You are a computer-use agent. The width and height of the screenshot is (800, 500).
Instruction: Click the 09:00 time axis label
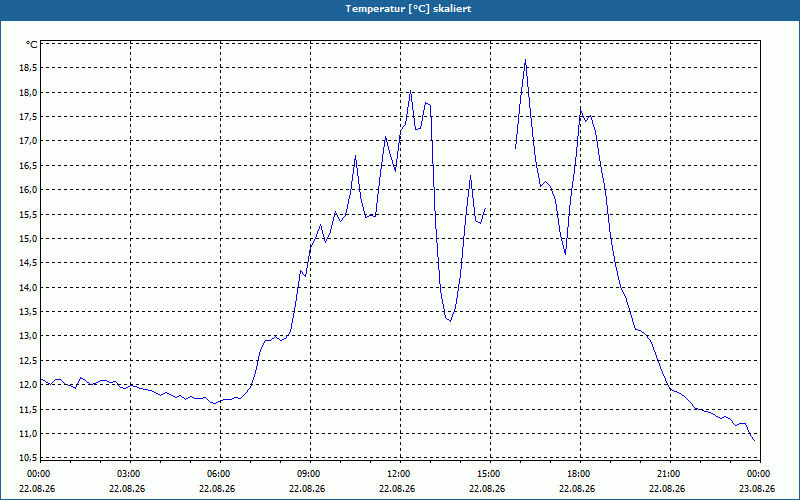point(308,474)
